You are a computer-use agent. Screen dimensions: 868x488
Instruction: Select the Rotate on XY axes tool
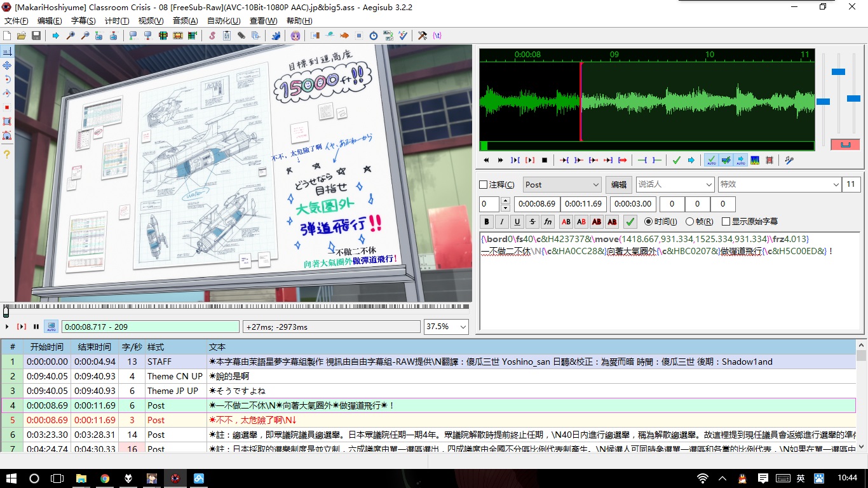click(x=7, y=93)
